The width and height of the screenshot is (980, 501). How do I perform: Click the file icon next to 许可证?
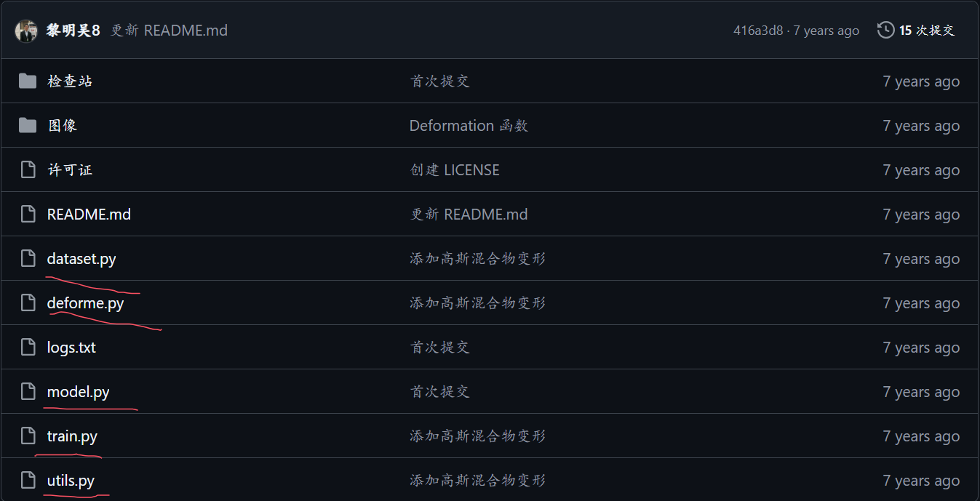click(x=28, y=169)
